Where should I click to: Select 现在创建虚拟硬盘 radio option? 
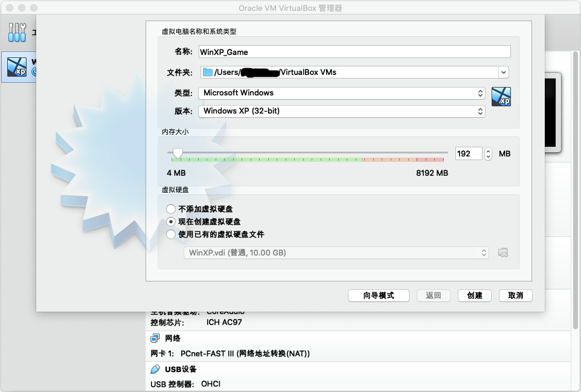coord(170,222)
